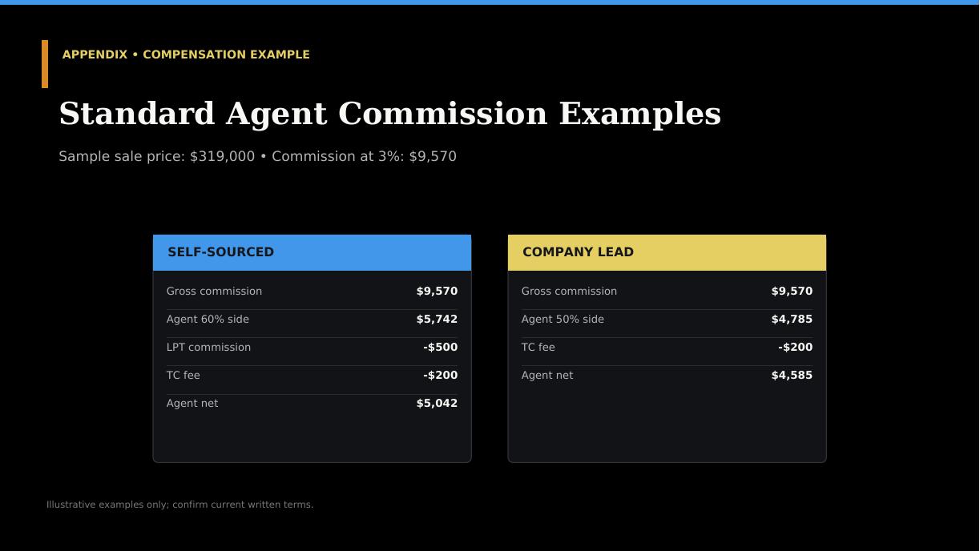Select the $4,585 agent net value
980x551 pixels.
click(792, 376)
